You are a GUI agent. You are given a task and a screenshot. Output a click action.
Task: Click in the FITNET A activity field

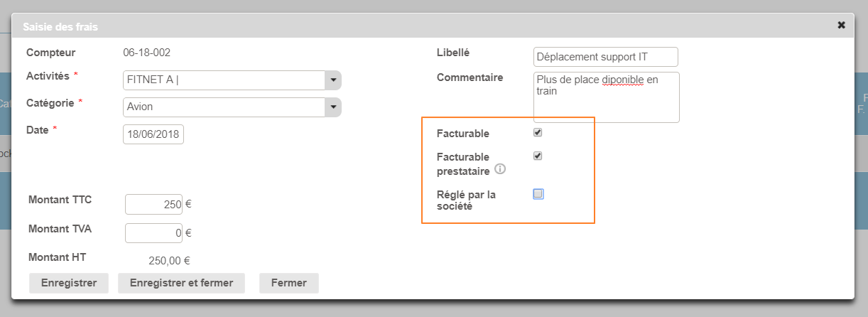click(223, 80)
